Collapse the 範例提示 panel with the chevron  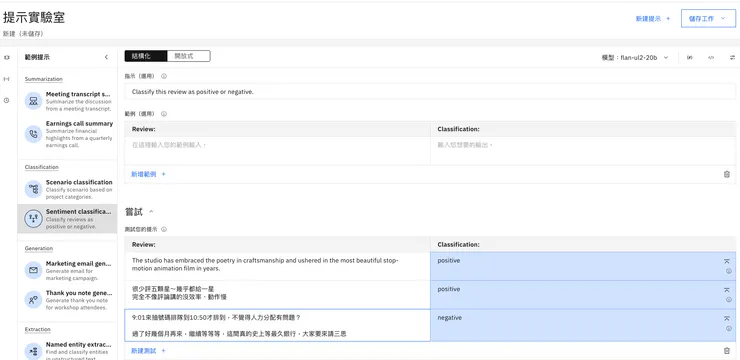pyautogui.click(x=106, y=57)
